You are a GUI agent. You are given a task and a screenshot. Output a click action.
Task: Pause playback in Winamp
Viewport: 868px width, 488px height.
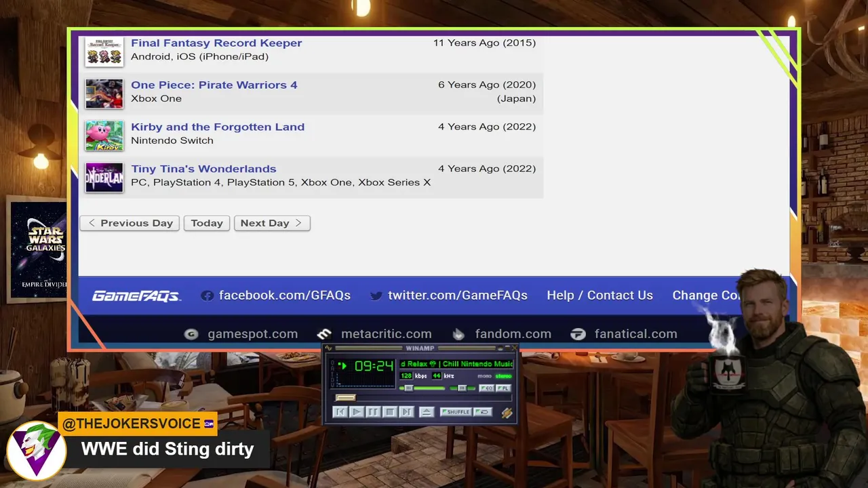[x=373, y=412]
